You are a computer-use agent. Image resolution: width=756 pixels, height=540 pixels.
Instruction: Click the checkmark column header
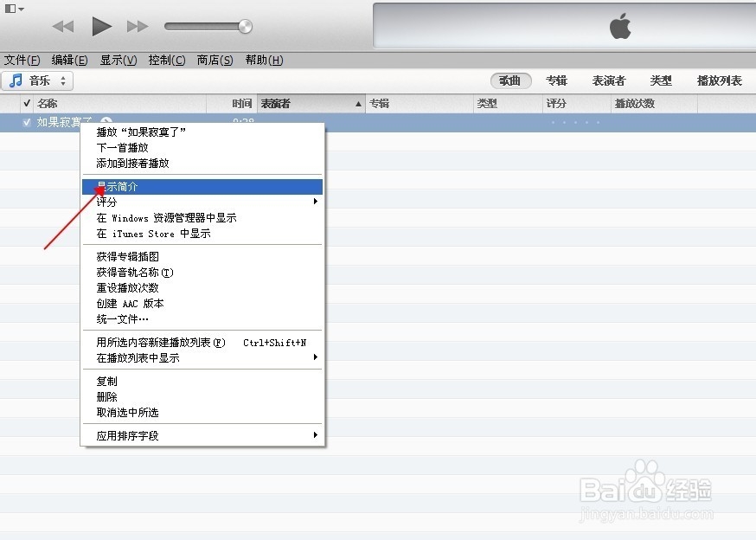pos(27,103)
